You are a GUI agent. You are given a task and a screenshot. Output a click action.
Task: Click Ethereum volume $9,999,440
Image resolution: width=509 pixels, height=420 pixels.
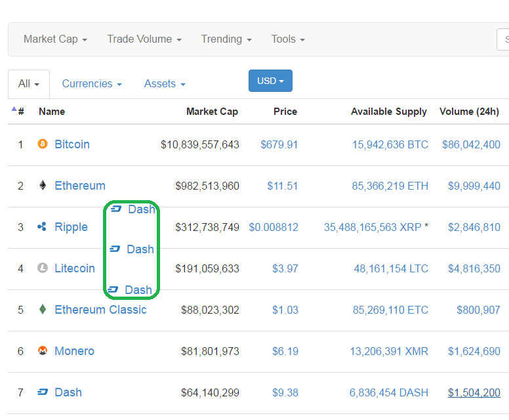(x=474, y=186)
